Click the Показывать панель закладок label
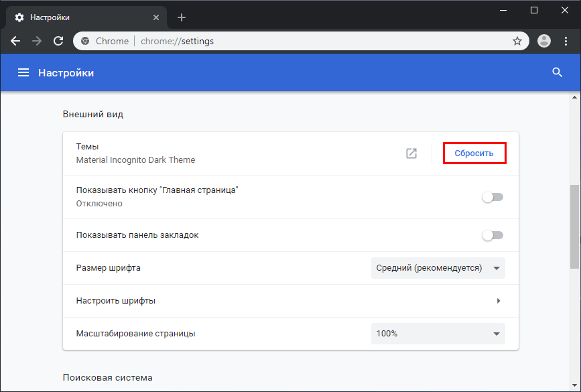This screenshot has width=581, height=392. click(137, 235)
